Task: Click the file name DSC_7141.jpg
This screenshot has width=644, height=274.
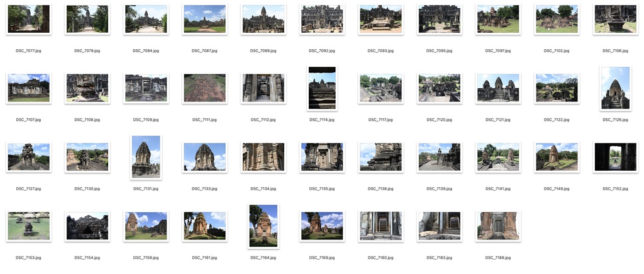Action: pos(498,188)
